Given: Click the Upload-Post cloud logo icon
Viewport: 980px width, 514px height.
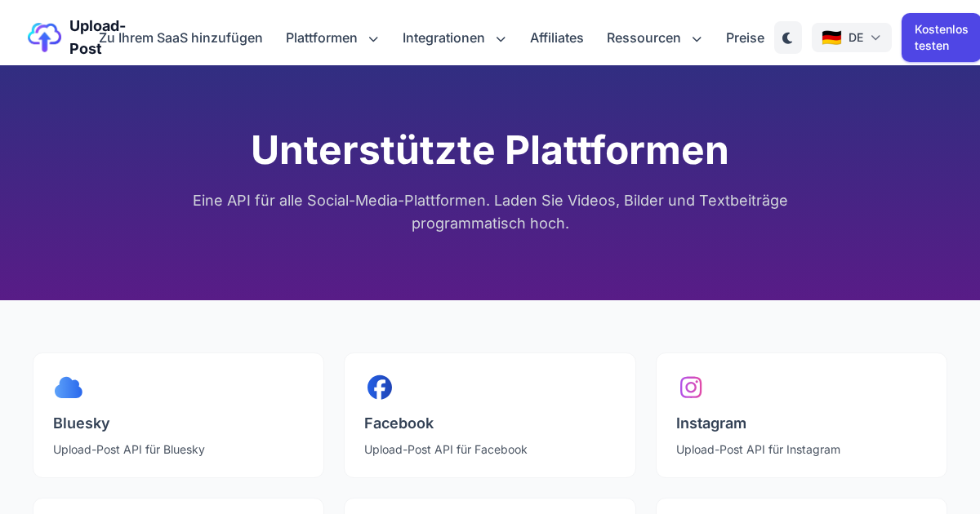Looking at the screenshot, I should click(x=44, y=38).
